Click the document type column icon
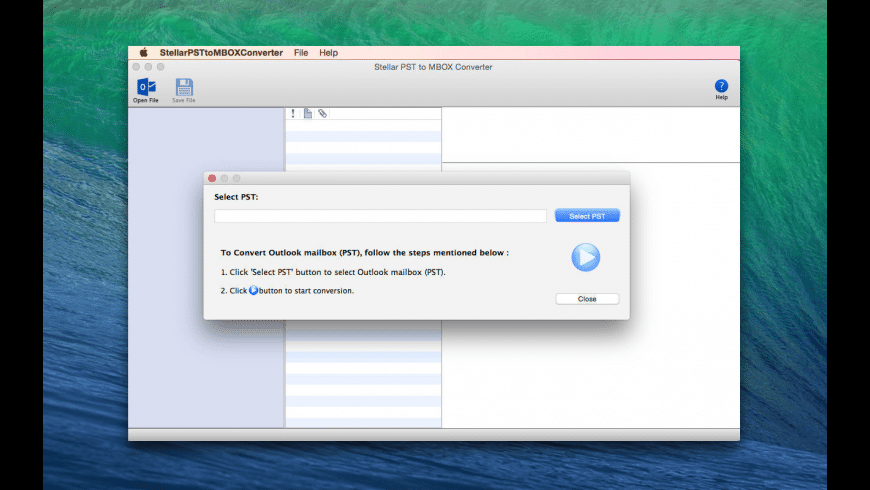This screenshot has height=490, width=870. 307,113
